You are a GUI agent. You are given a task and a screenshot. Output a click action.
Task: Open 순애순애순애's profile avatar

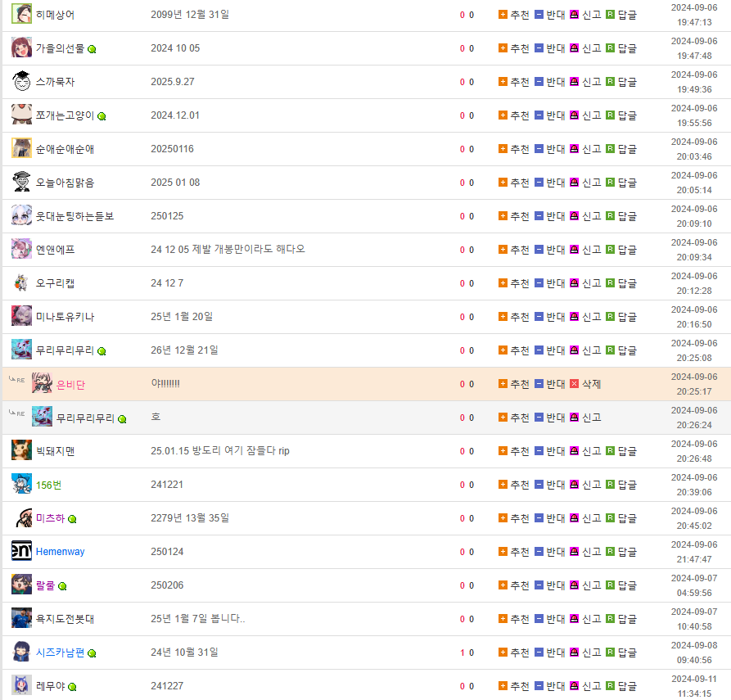tap(22, 149)
